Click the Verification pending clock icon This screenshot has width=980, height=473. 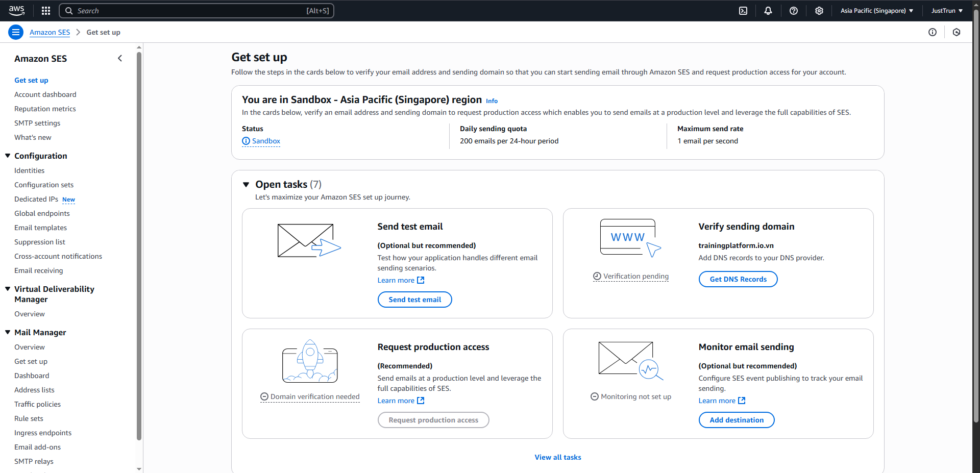[x=597, y=276]
